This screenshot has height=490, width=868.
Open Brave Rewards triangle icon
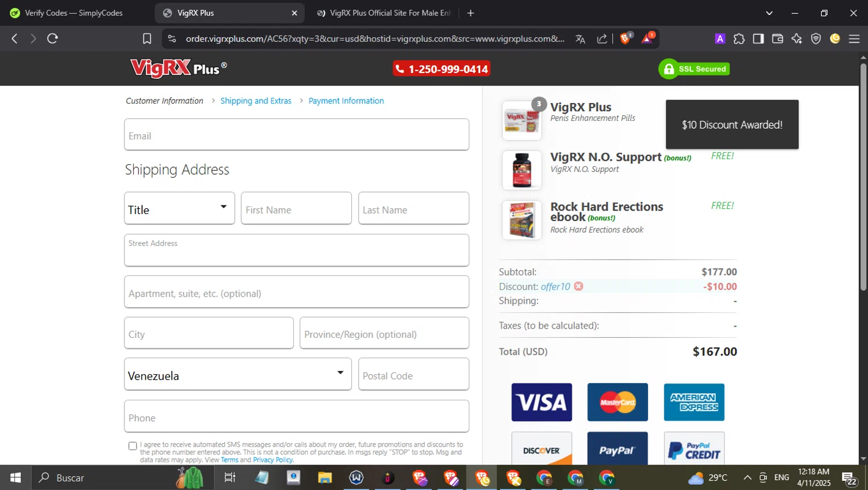648,38
